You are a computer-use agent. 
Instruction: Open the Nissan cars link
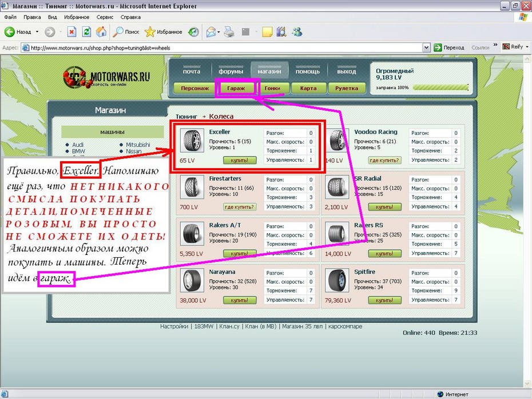(134, 151)
